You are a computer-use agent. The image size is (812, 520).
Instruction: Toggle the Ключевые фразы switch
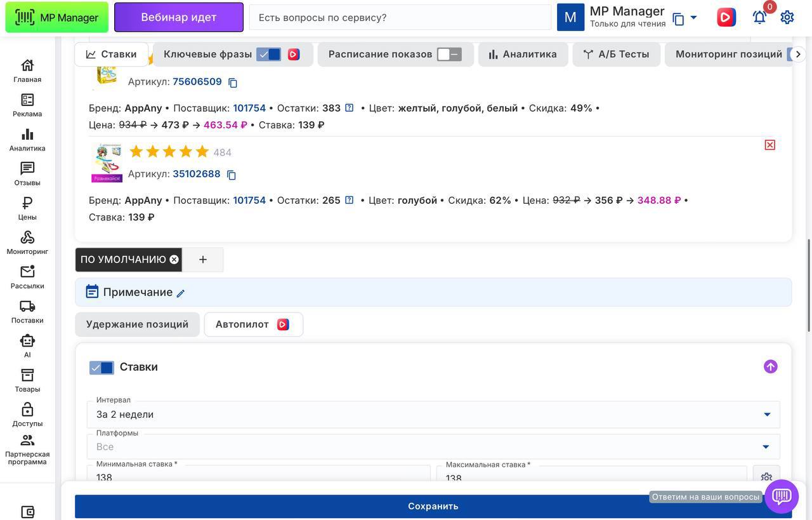click(268, 55)
